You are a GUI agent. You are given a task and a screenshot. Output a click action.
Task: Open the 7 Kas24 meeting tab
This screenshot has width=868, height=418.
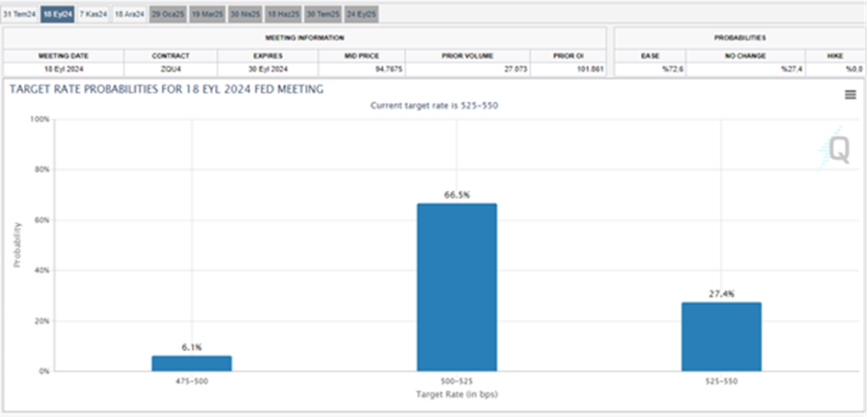(x=93, y=15)
